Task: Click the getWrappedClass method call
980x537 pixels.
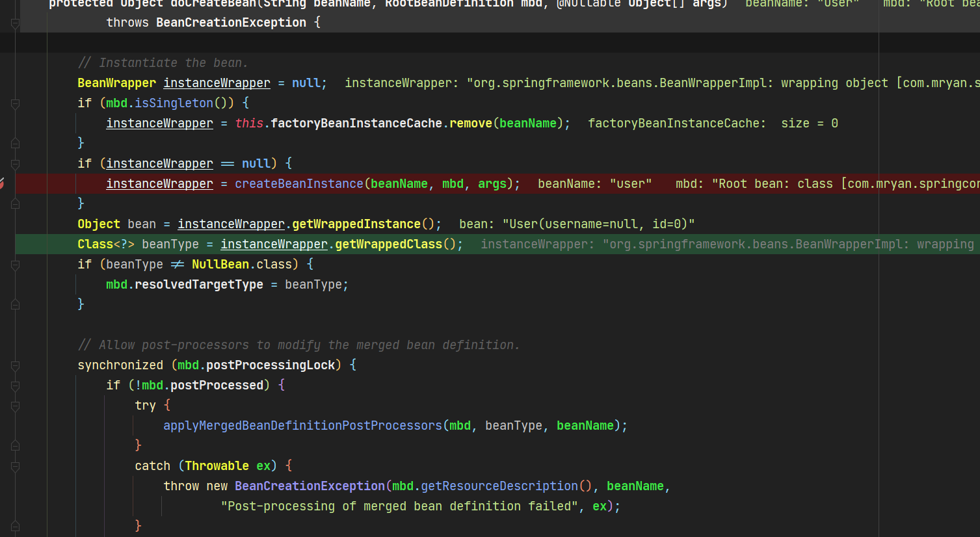Action: click(x=389, y=244)
